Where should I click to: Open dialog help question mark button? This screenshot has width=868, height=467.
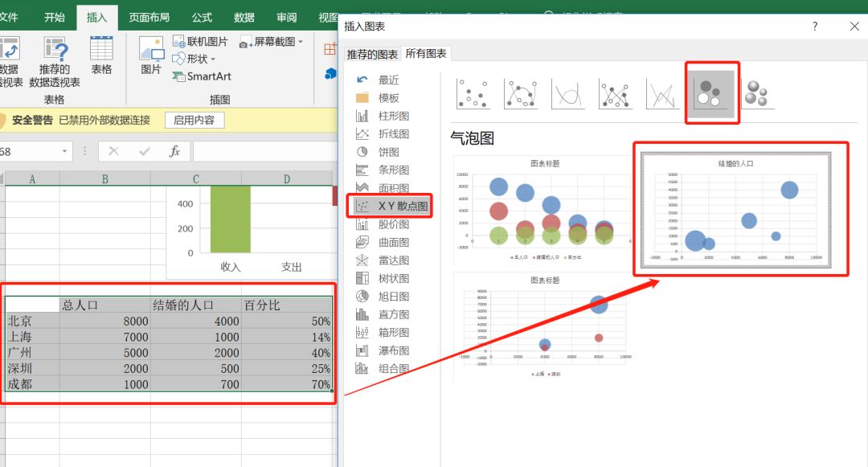point(815,26)
